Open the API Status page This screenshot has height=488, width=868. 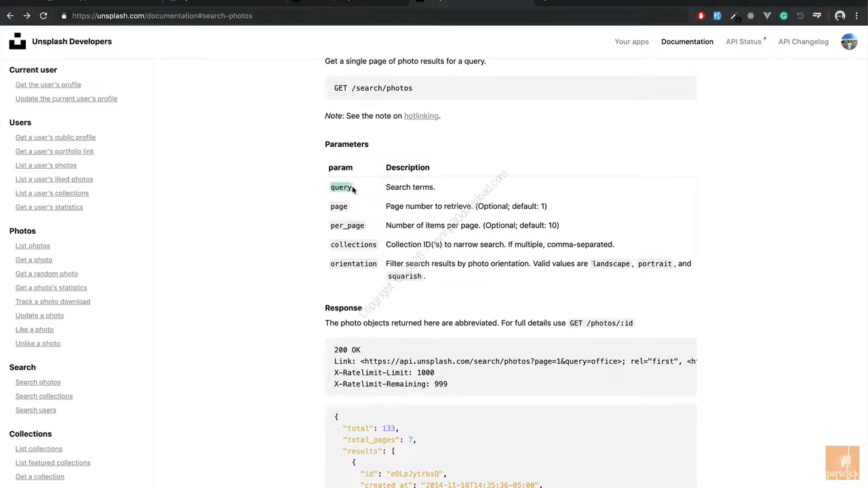point(743,41)
